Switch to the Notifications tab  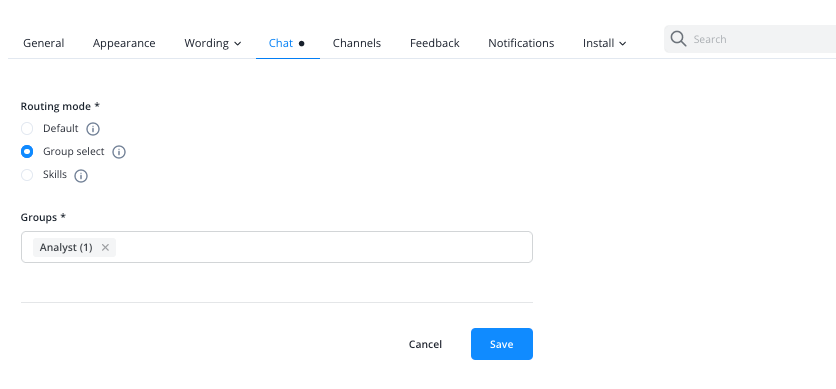pos(521,43)
